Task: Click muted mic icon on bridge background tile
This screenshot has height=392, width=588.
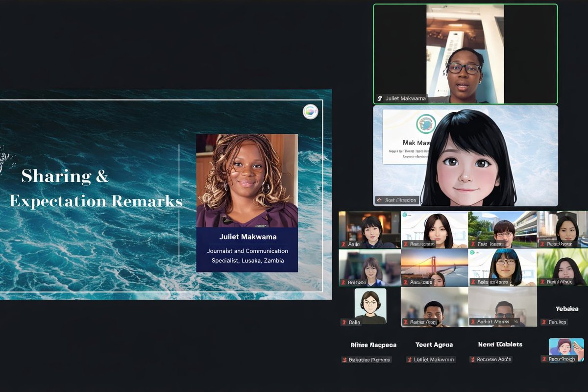Action: [x=405, y=282]
